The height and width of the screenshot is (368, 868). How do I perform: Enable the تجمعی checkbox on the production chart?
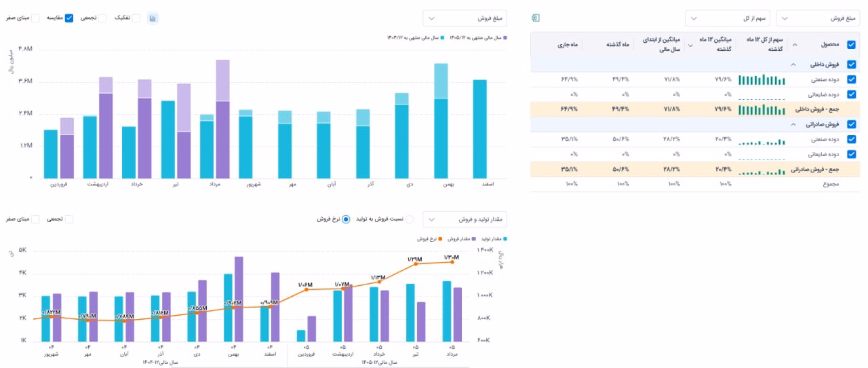68,219
